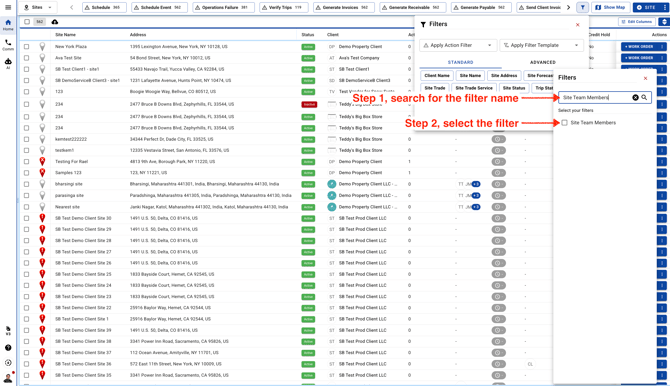This screenshot has height=386, width=670.
Task: Click the help question mark icon
Action: pos(8,348)
